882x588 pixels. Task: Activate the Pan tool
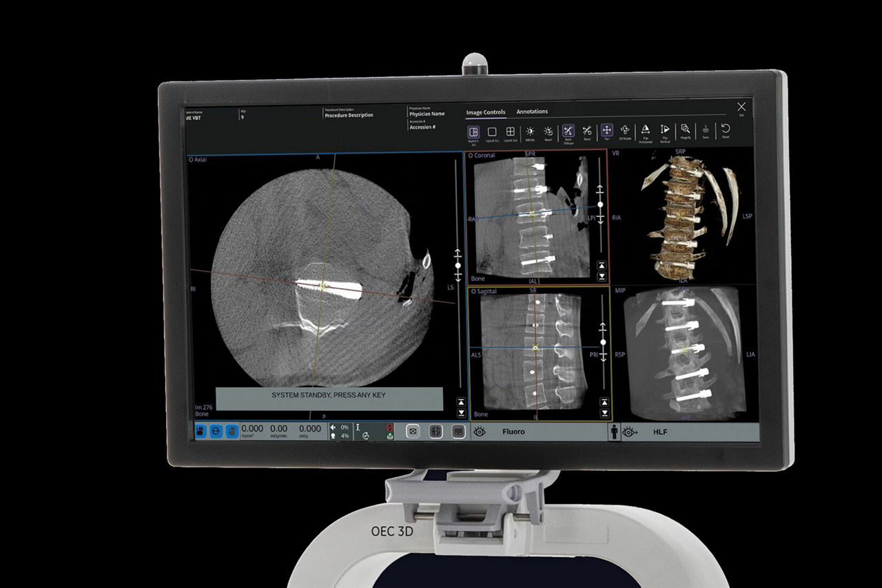coord(606,130)
